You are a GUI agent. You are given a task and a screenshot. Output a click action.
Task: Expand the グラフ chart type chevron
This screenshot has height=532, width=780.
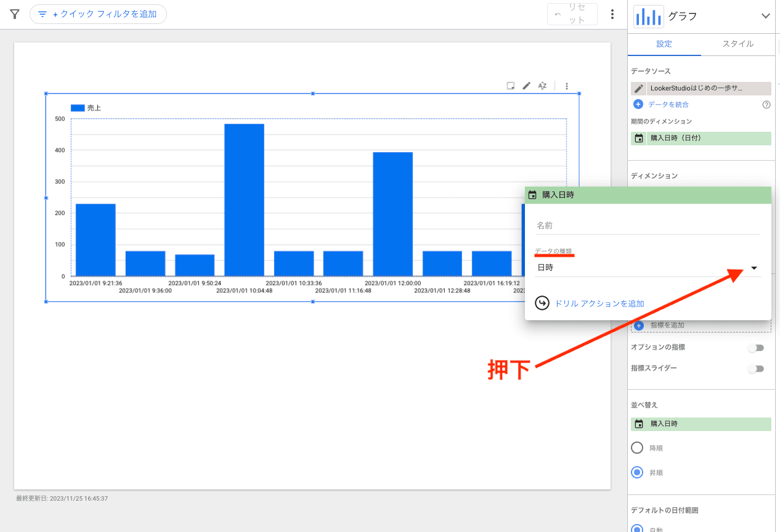click(766, 16)
